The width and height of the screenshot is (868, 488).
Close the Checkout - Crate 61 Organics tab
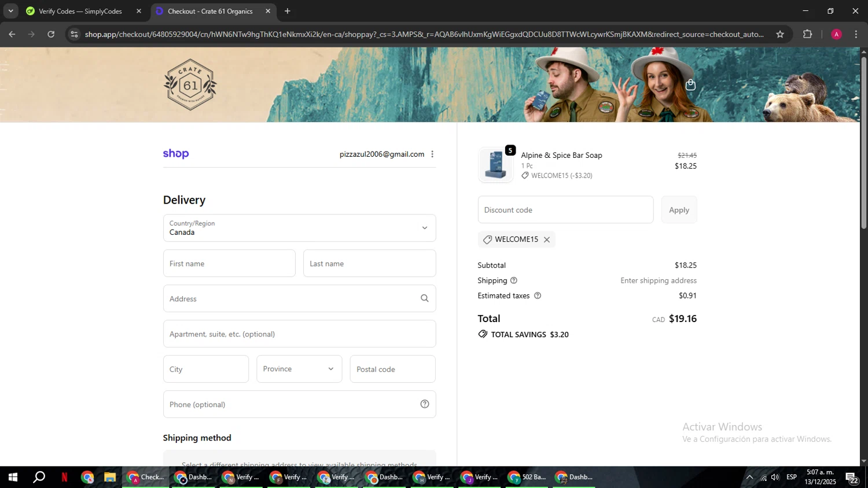click(x=268, y=11)
